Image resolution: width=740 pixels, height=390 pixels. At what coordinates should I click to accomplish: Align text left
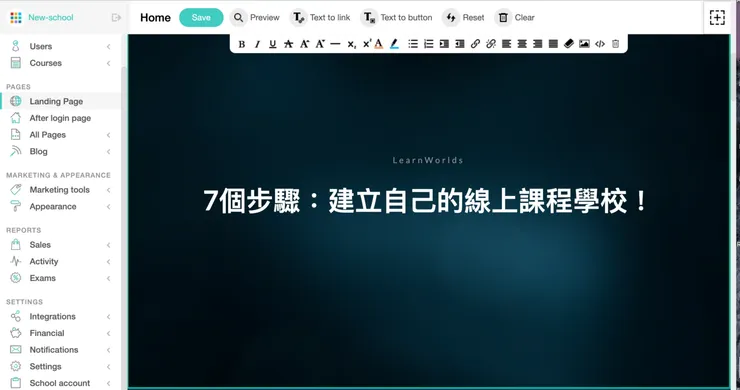pyautogui.click(x=506, y=44)
